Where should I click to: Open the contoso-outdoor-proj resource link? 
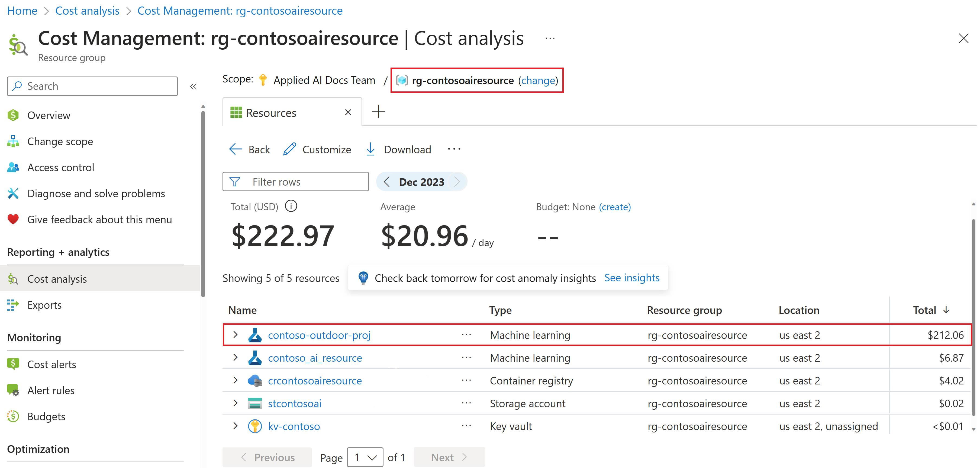point(319,335)
